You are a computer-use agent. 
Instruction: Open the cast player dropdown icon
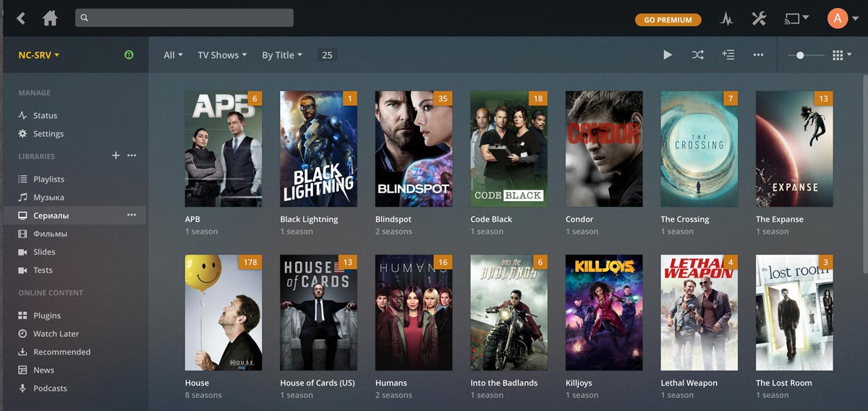[x=796, y=19]
